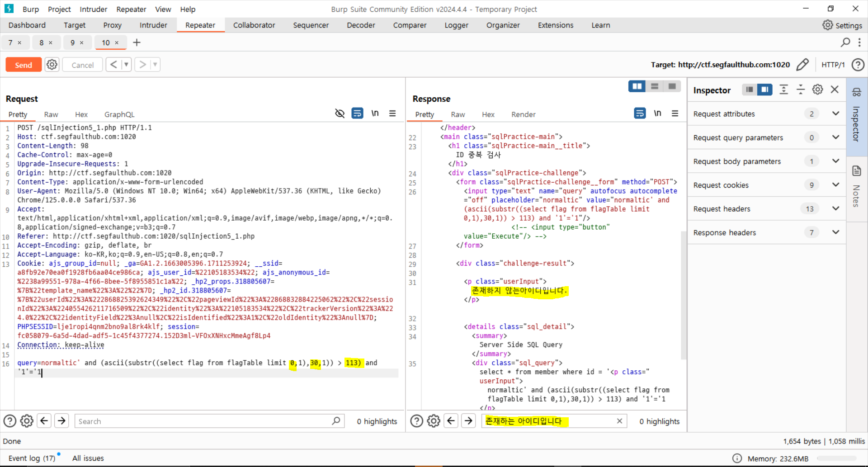Toggle show newlines in Request editor
Viewport: 868px width, 467px height.
coord(375,113)
